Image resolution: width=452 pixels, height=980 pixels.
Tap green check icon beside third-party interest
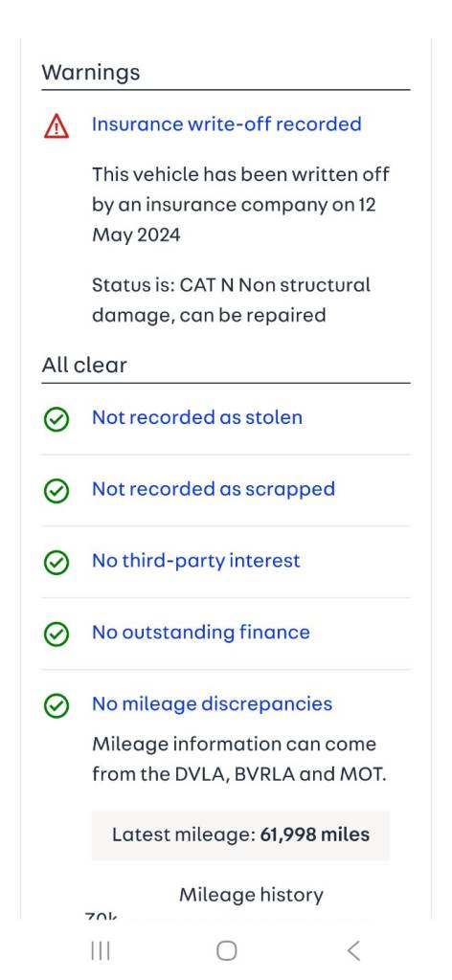point(56,563)
